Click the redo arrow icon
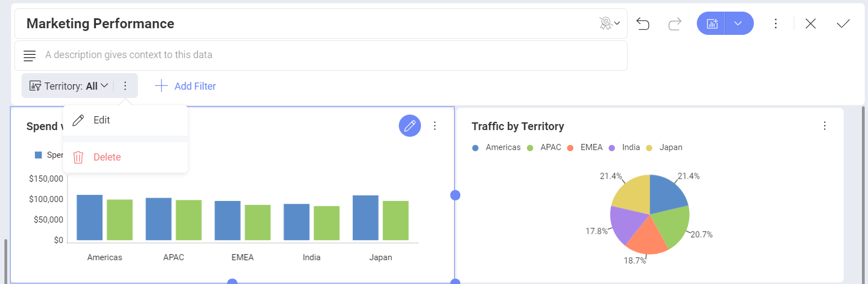This screenshot has height=284, width=868. coord(675,24)
